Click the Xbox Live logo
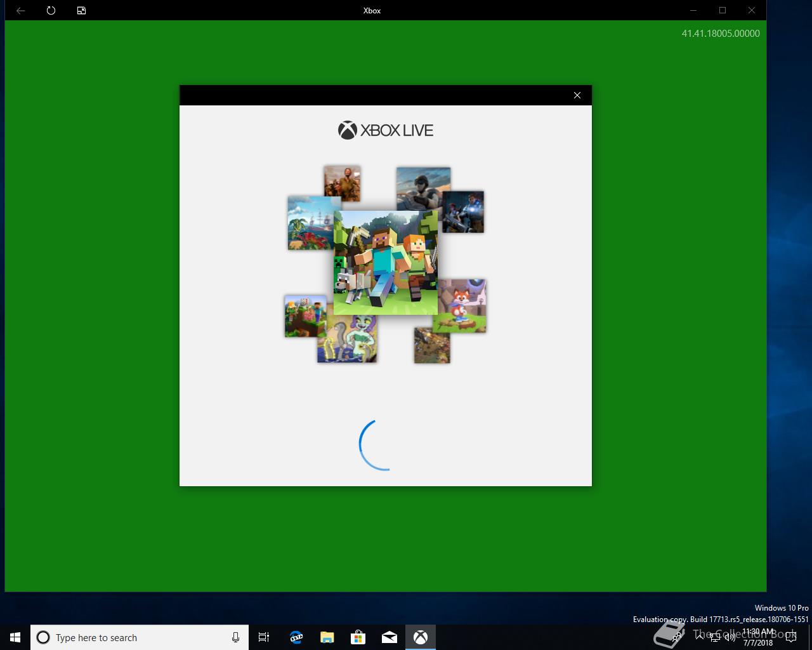This screenshot has width=812, height=650. [x=386, y=130]
